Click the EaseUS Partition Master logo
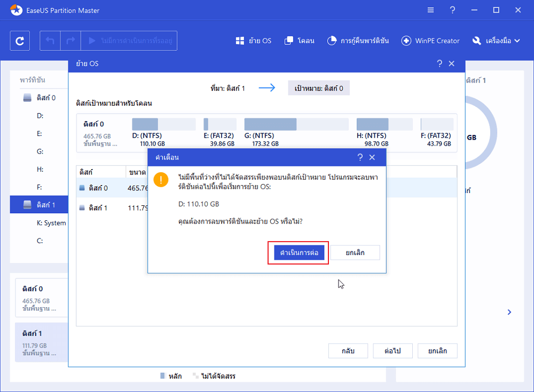The height and width of the screenshot is (392, 534). tap(16, 10)
